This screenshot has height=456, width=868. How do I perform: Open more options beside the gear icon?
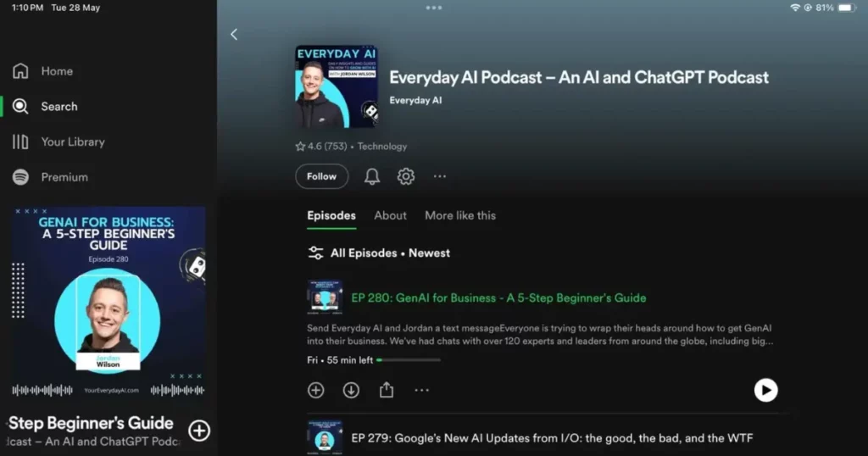coord(440,176)
